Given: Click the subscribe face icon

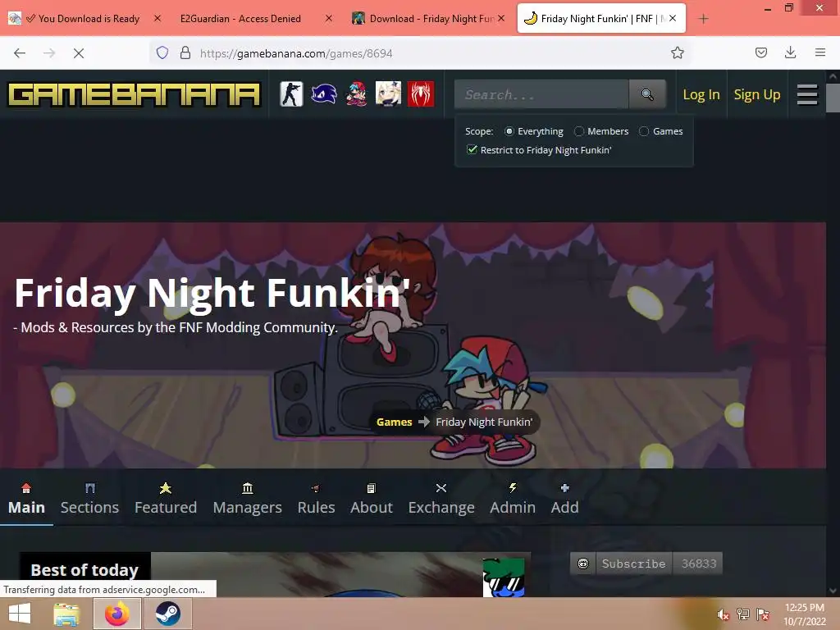Looking at the screenshot, I should pyautogui.click(x=583, y=564).
